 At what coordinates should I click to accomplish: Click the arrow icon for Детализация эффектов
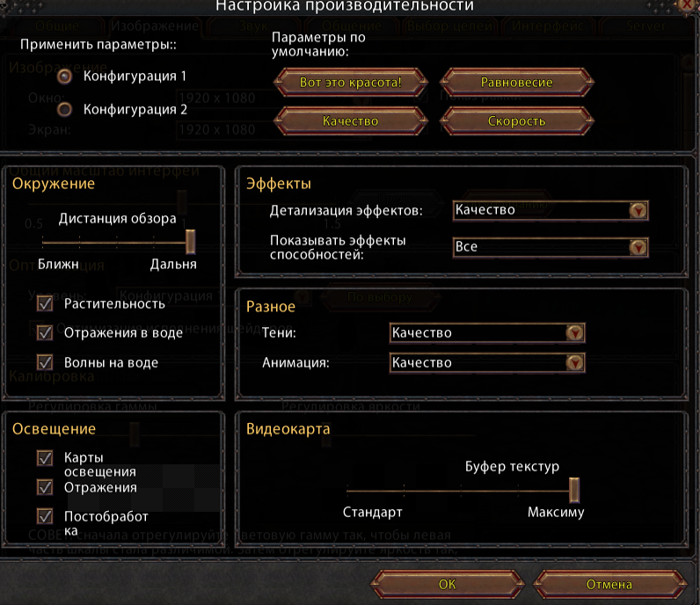[x=638, y=210]
